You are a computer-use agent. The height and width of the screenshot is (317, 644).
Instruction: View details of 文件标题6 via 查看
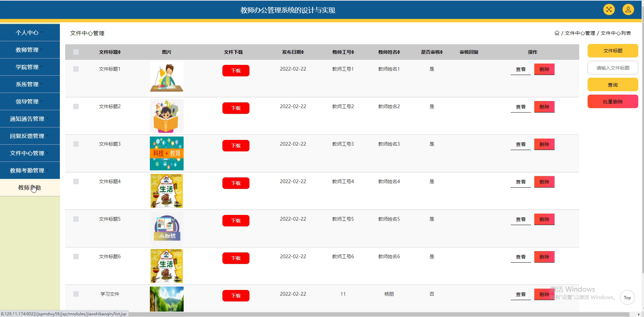[520, 257]
